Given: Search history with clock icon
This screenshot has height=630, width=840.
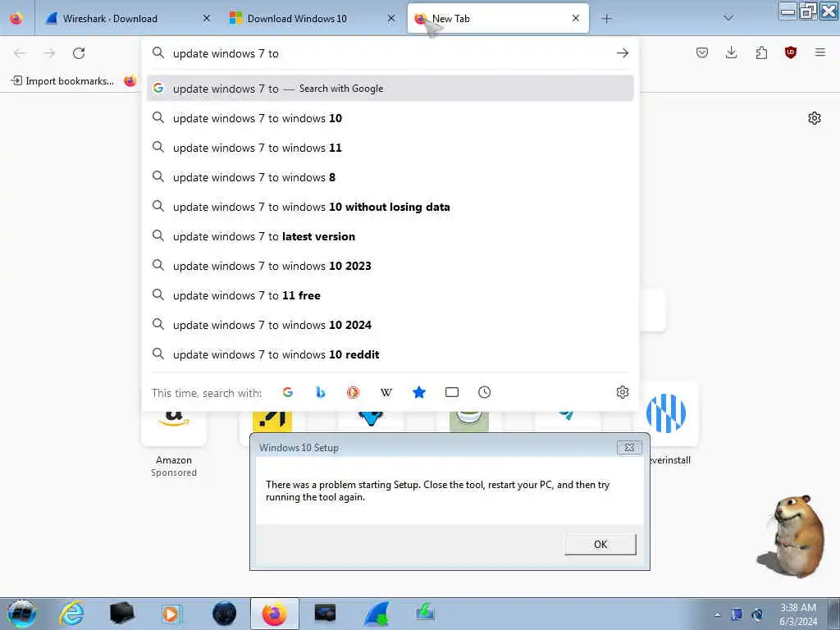Looking at the screenshot, I should [484, 392].
